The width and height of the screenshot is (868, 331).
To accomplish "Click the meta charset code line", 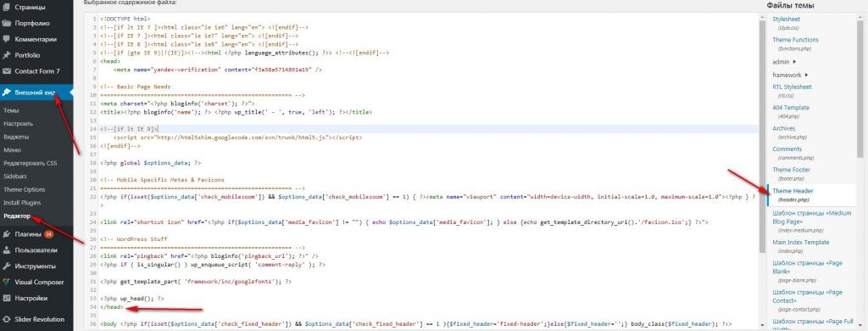I will (x=178, y=104).
